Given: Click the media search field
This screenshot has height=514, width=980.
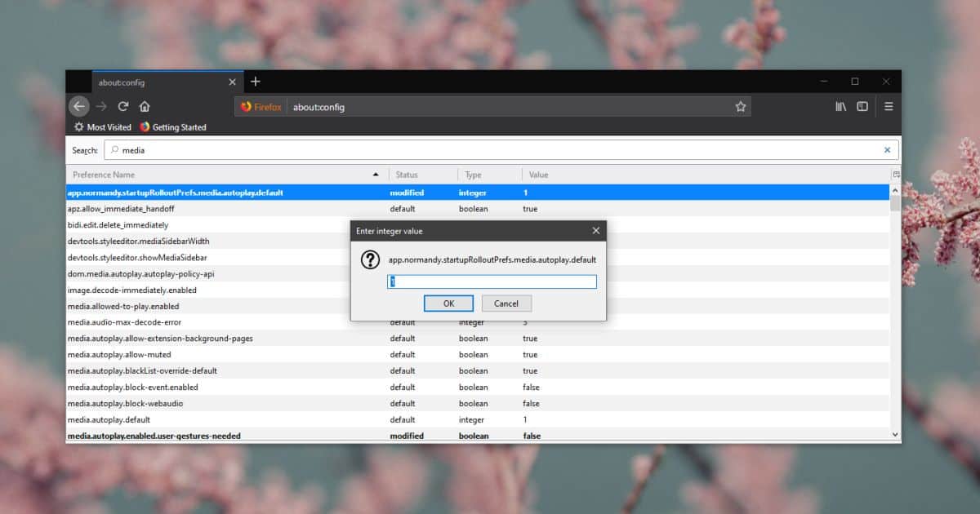Looking at the screenshot, I should pyautogui.click(x=500, y=150).
